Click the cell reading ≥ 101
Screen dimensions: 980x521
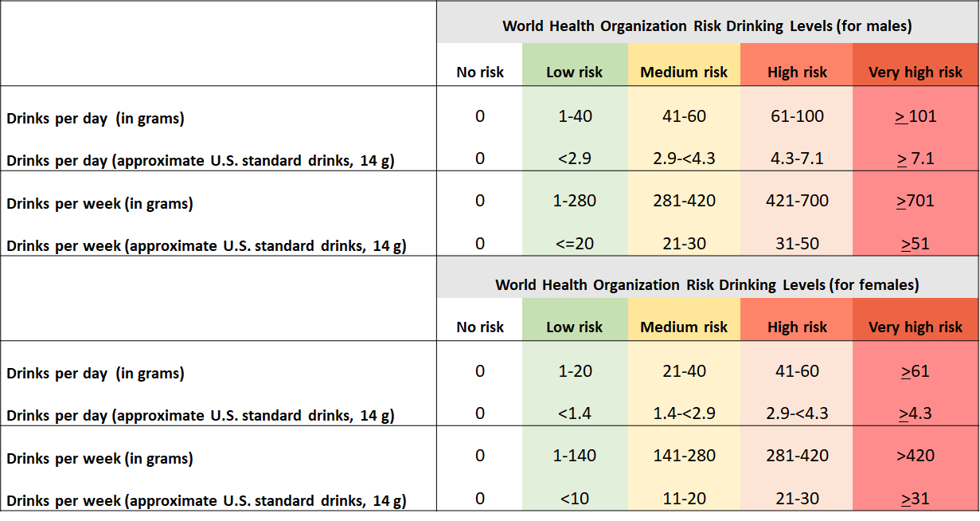915,116
